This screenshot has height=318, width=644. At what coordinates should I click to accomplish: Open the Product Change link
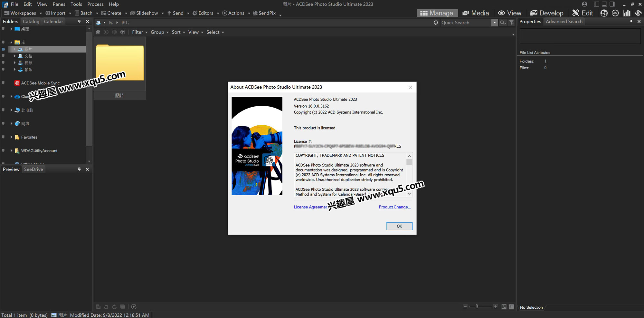(395, 207)
